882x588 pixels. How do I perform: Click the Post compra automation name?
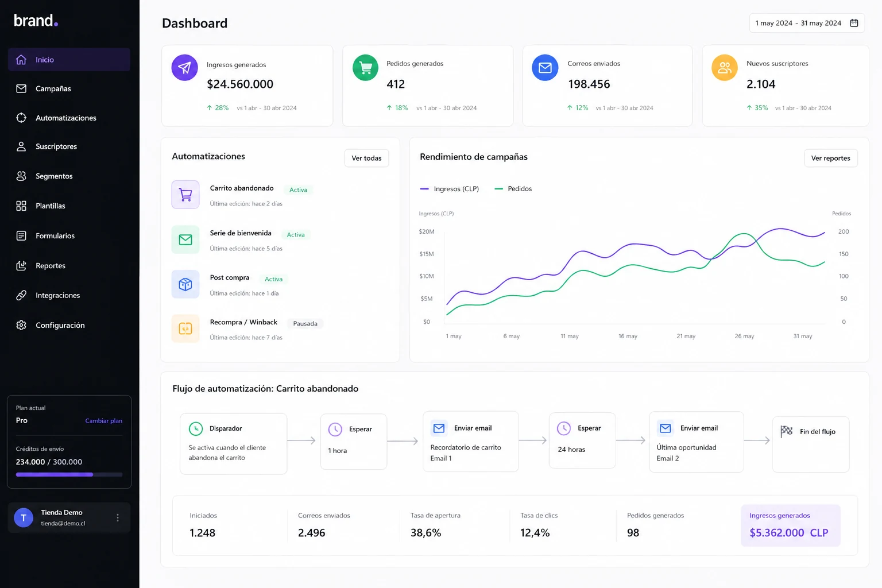(230, 277)
